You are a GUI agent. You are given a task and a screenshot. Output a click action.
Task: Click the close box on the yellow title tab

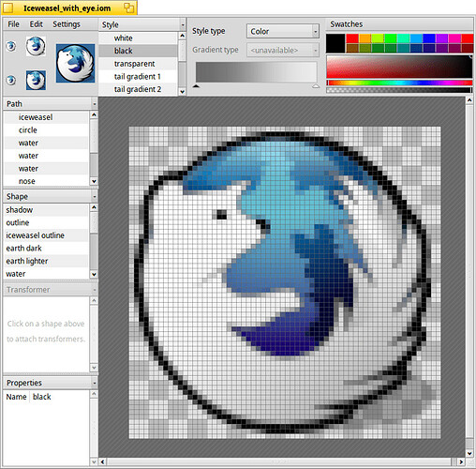tap(8, 8)
